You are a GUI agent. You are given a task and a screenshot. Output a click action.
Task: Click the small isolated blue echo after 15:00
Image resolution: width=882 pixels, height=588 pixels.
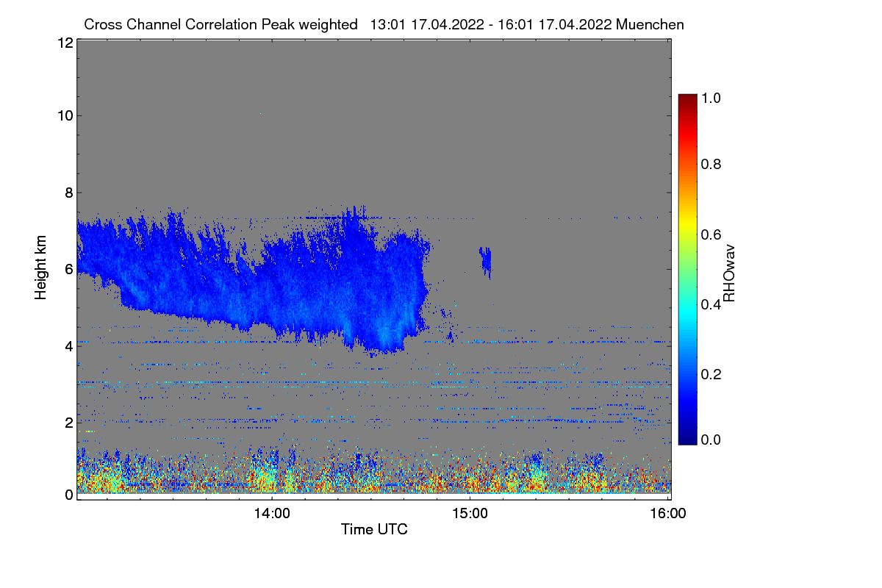tap(485, 261)
